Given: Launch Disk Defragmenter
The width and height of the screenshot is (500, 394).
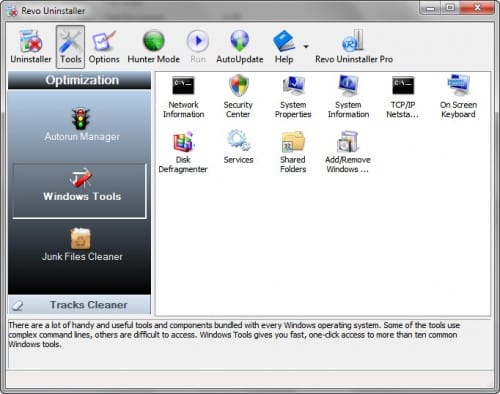Looking at the screenshot, I should pyautogui.click(x=183, y=152).
